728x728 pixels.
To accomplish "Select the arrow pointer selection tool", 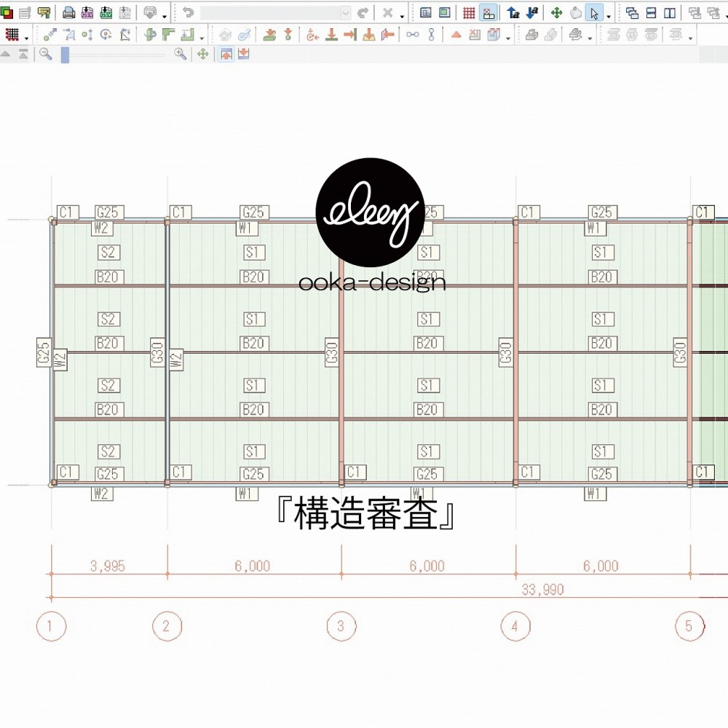I will [x=594, y=13].
